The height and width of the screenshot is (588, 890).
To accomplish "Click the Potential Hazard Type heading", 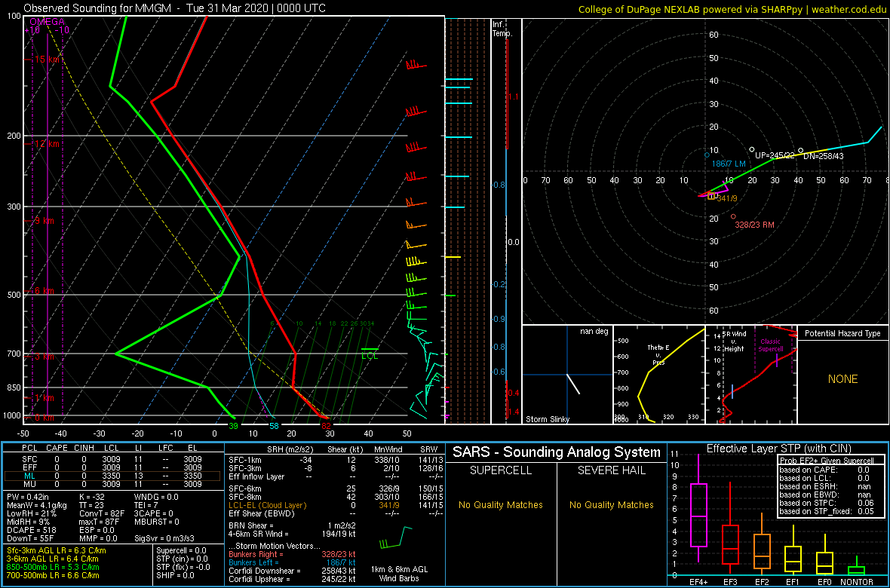I will click(842, 333).
